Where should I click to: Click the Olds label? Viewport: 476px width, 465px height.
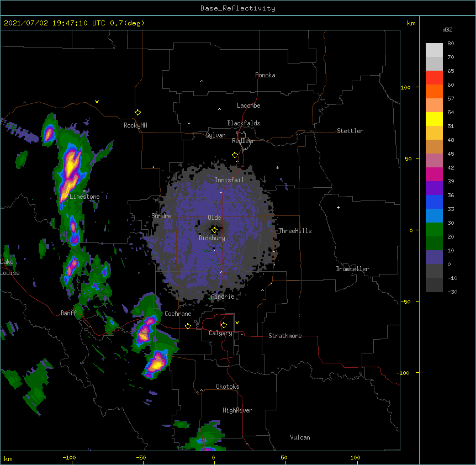tap(214, 218)
